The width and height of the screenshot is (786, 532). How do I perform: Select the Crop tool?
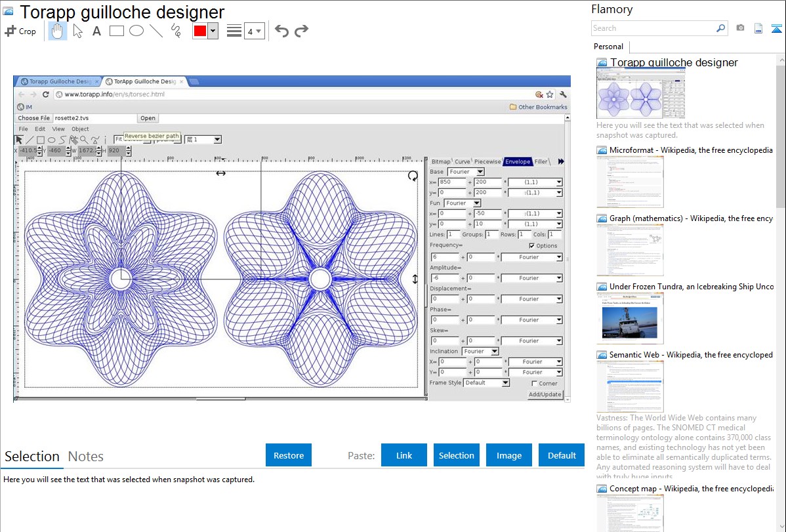20,31
